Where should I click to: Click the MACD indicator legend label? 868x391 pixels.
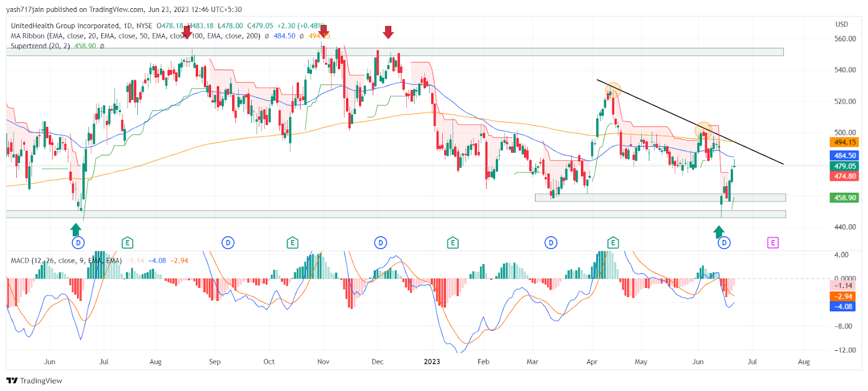pyautogui.click(x=66, y=261)
